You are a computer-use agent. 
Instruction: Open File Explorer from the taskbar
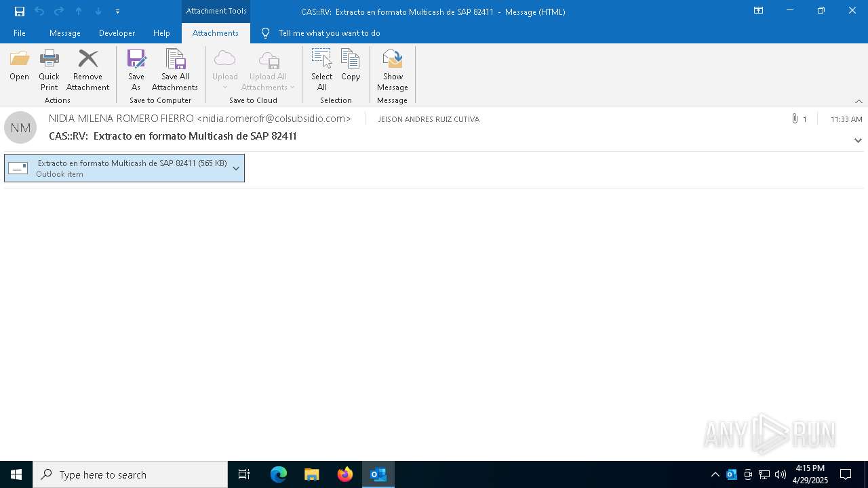[312, 474]
